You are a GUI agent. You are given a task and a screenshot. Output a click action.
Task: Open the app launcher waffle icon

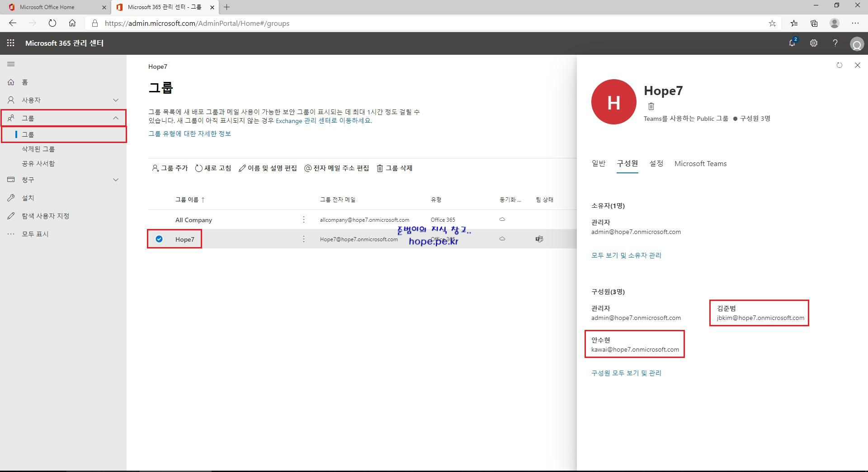pyautogui.click(x=11, y=43)
